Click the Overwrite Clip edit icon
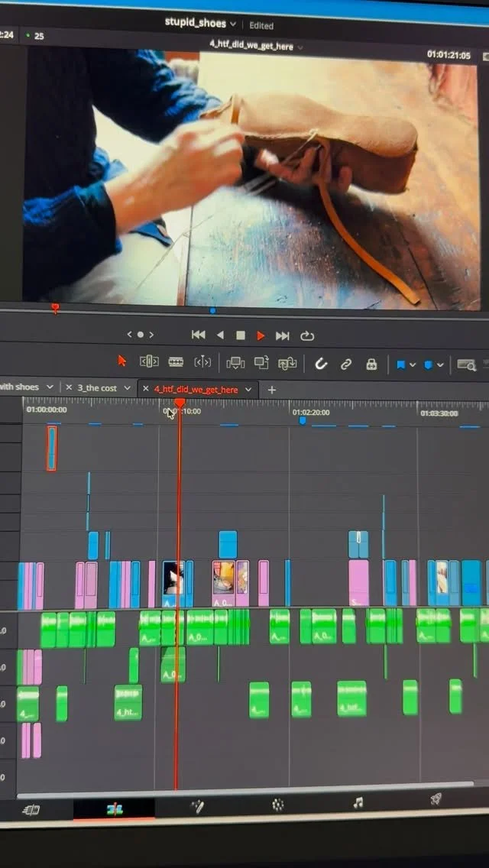 click(x=261, y=363)
